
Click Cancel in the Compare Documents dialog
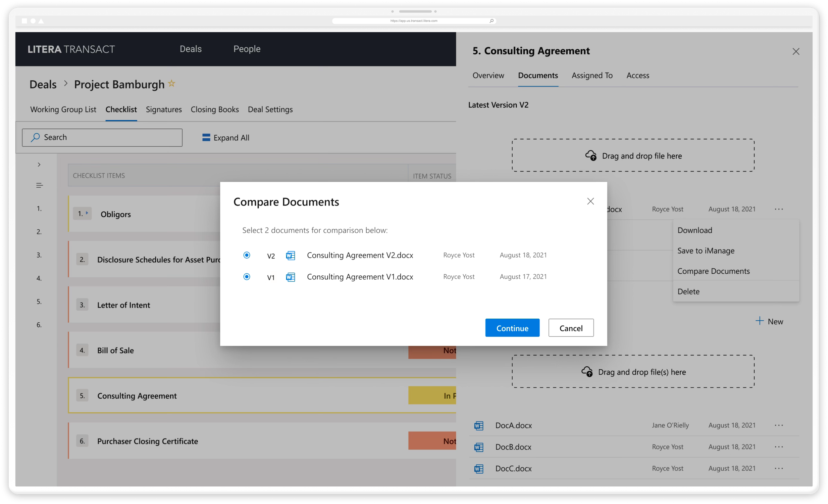pyautogui.click(x=571, y=328)
